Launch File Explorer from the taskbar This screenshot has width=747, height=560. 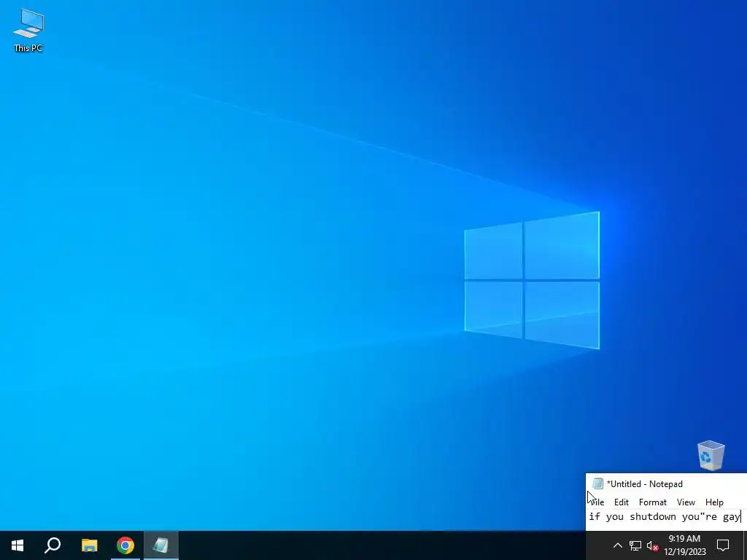[x=89, y=545]
